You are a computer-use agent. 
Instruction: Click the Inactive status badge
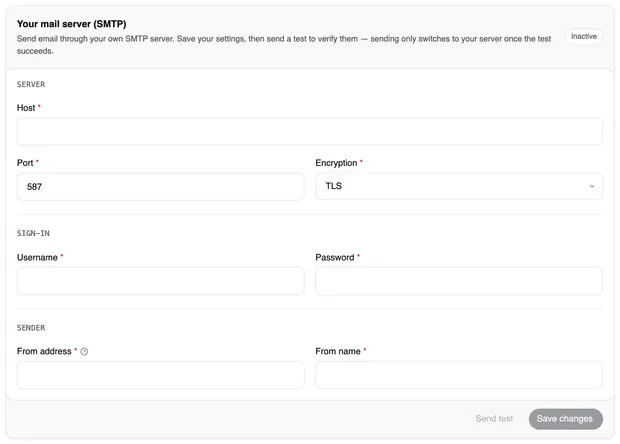[584, 36]
